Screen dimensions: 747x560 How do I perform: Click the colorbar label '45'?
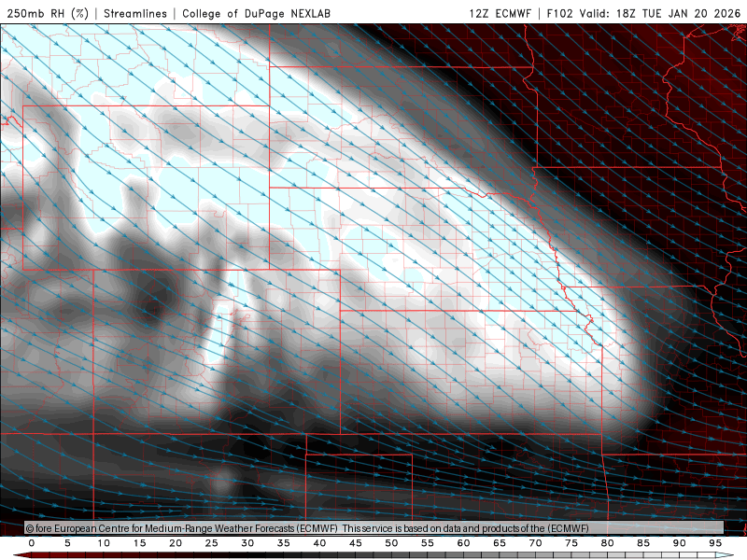[x=356, y=543]
